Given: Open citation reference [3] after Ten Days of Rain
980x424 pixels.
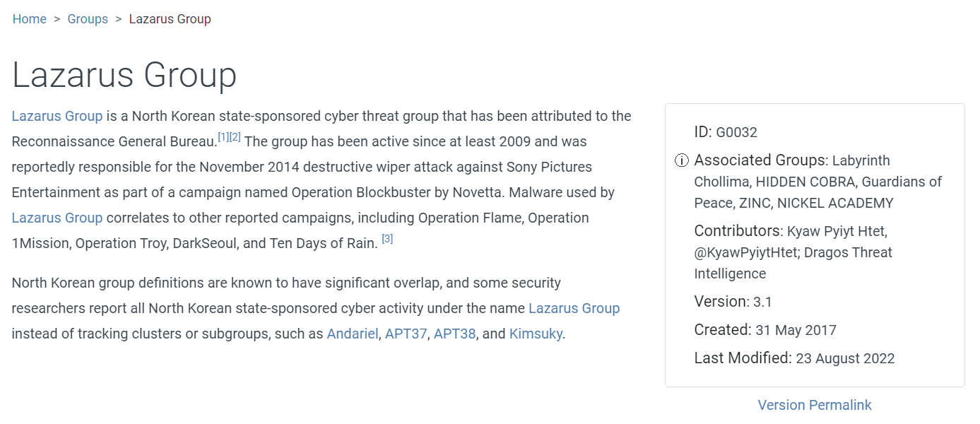Looking at the screenshot, I should click(387, 239).
